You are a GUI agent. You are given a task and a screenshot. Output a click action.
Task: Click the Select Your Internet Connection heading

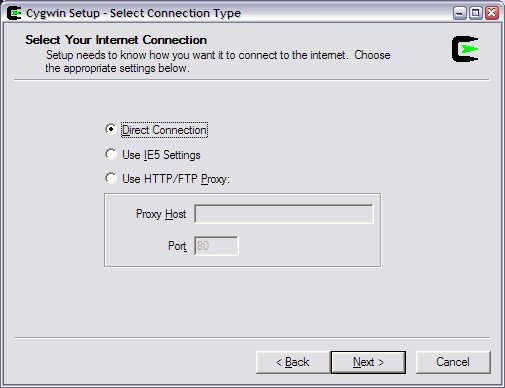(116, 40)
